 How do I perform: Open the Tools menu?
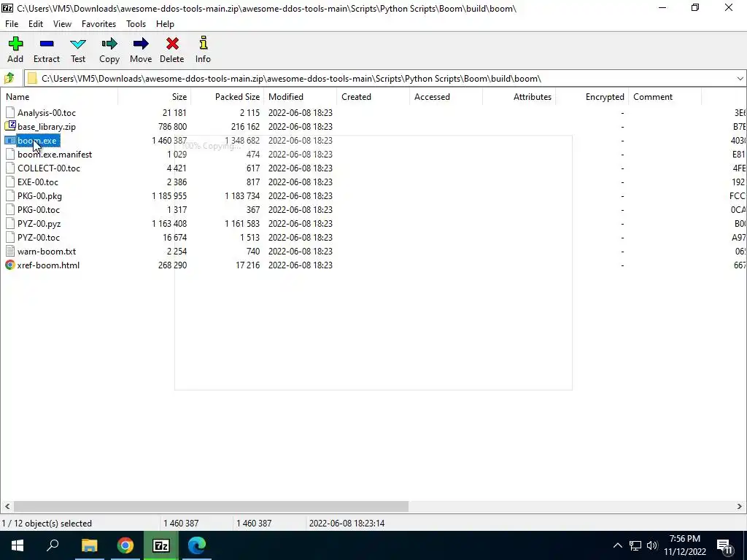[136, 24]
